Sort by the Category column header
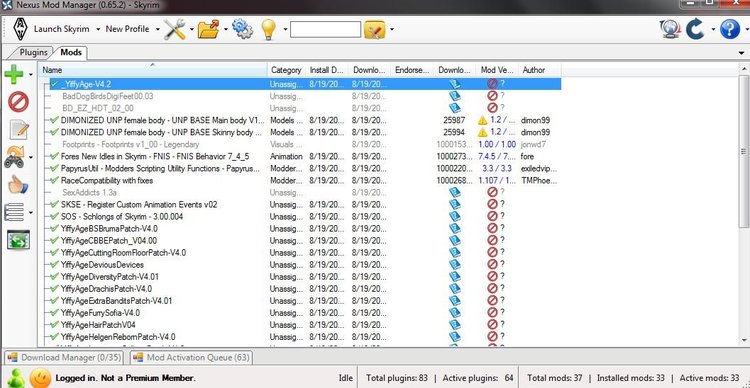The image size is (750, 388). (286, 70)
